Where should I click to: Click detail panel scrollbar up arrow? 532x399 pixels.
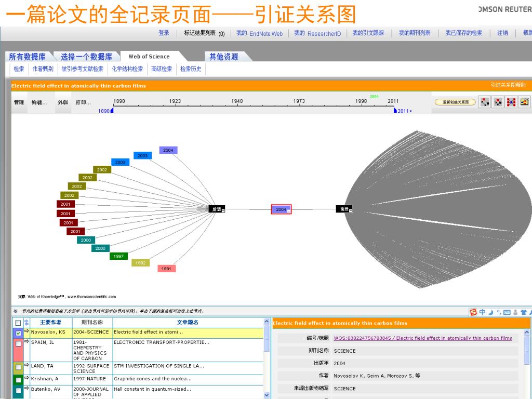(x=527, y=332)
